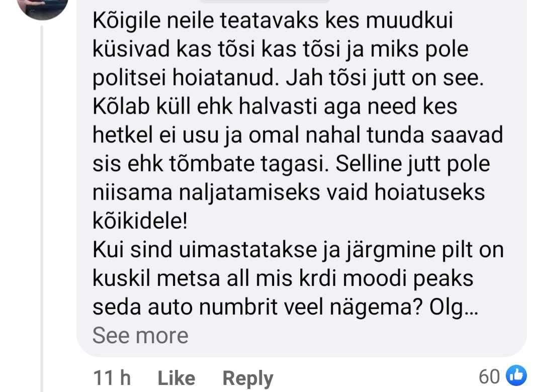Open the commenter's profile picture
The height and width of the screenshot is (392, 543).
pyautogui.click(x=42, y=8)
